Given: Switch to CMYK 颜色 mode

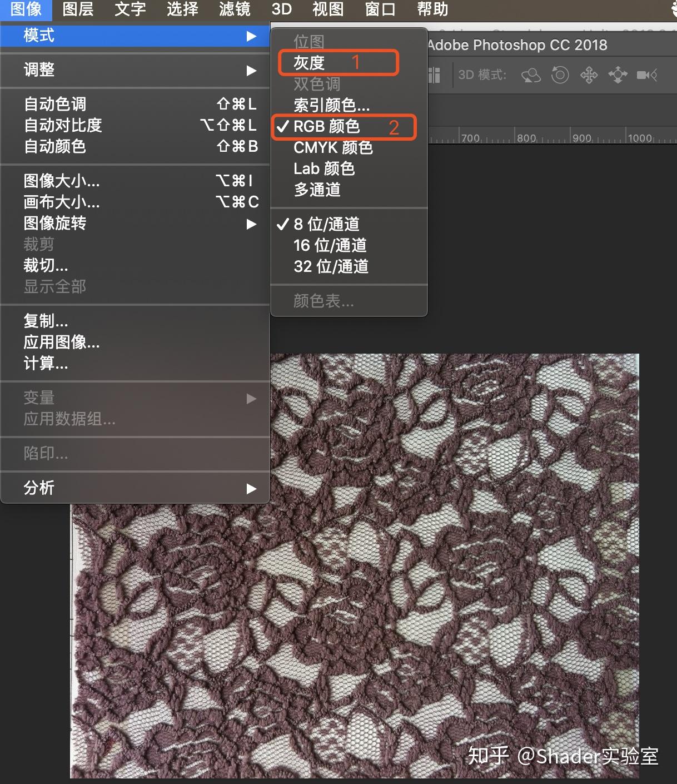Looking at the screenshot, I should (x=349, y=147).
